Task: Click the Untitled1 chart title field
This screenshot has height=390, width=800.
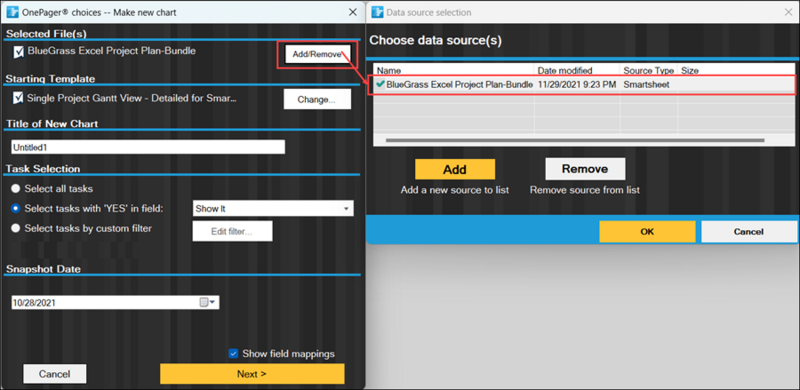Action: point(148,147)
